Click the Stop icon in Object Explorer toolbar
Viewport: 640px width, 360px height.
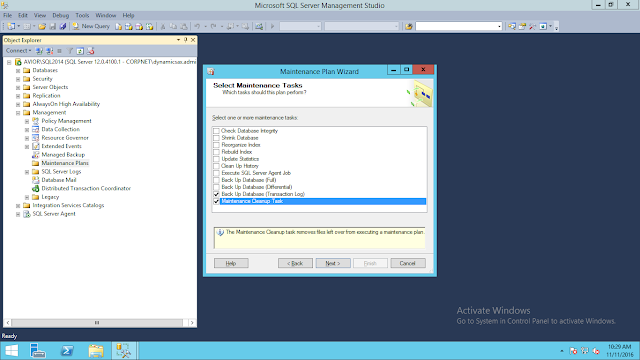pos(60,51)
